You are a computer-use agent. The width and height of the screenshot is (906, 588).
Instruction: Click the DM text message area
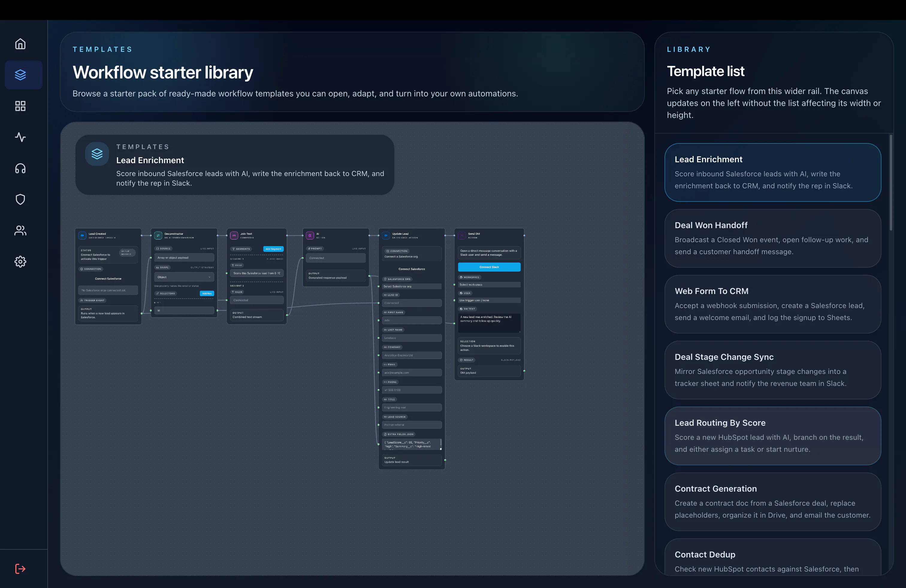[x=489, y=323]
